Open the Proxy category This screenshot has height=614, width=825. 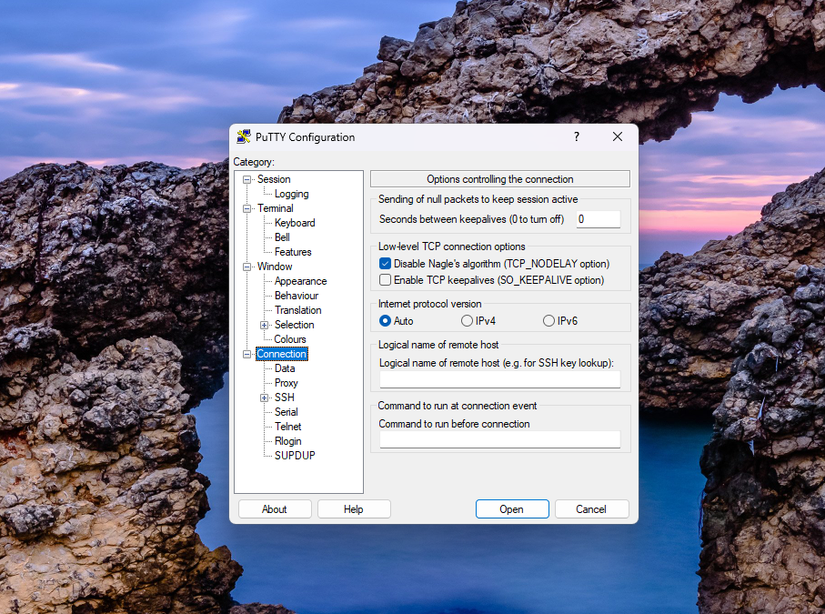[286, 383]
